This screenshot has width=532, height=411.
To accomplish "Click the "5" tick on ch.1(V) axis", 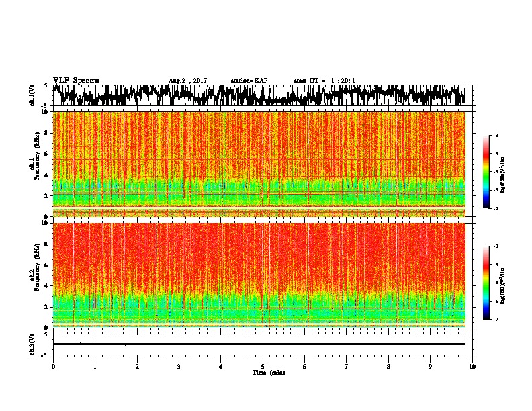I will coord(46,85).
